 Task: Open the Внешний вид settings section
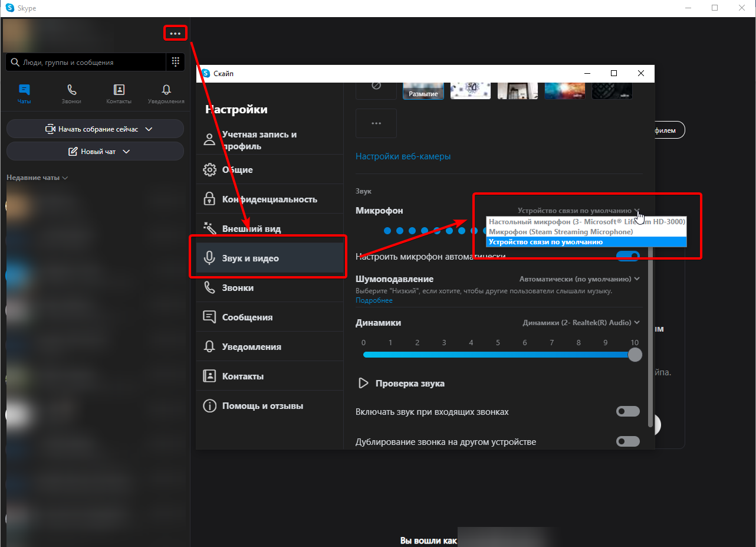(269, 229)
